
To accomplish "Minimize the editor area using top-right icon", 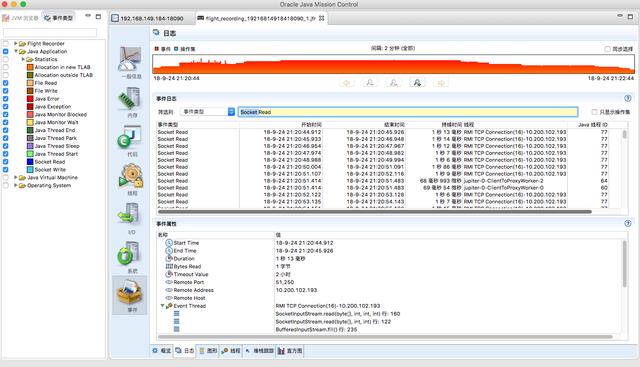I will [x=620, y=16].
